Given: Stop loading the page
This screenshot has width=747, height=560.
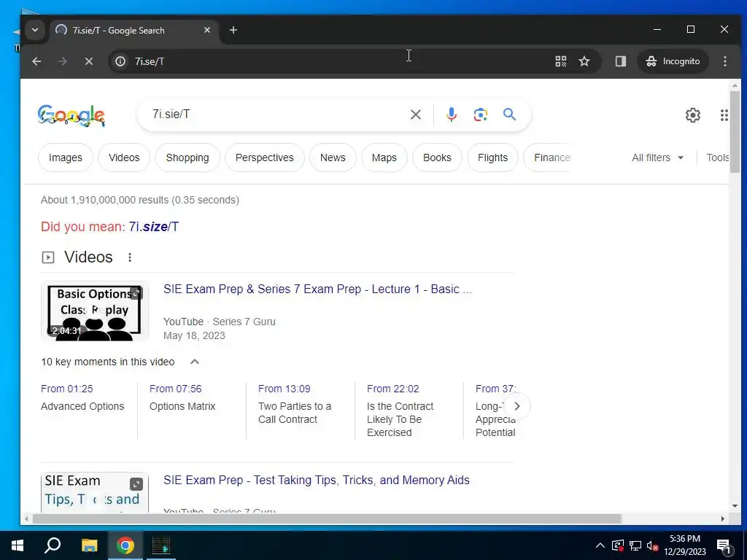Looking at the screenshot, I should click(x=88, y=61).
